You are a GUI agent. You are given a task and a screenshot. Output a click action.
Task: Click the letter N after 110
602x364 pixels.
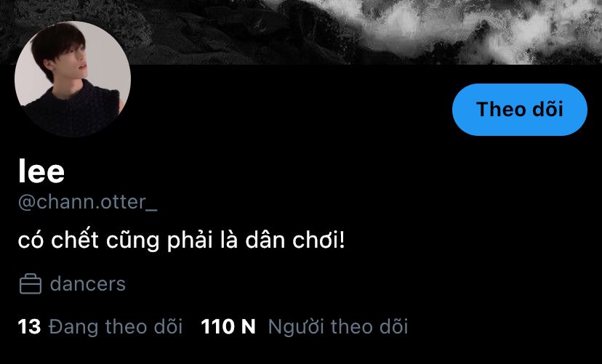point(248,327)
